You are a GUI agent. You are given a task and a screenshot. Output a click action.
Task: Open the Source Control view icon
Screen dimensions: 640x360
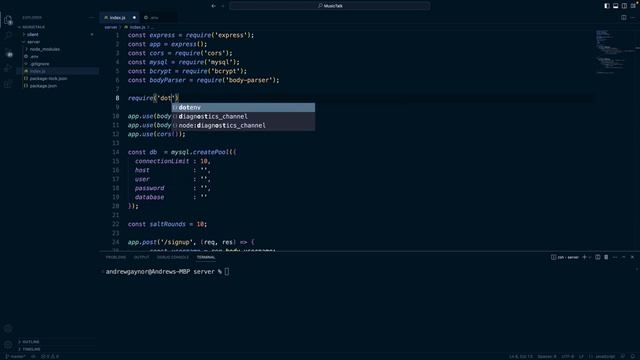[8, 53]
